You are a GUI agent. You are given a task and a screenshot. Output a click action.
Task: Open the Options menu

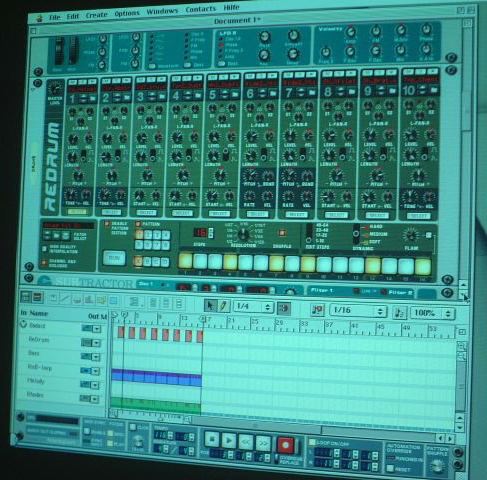pyautogui.click(x=127, y=14)
